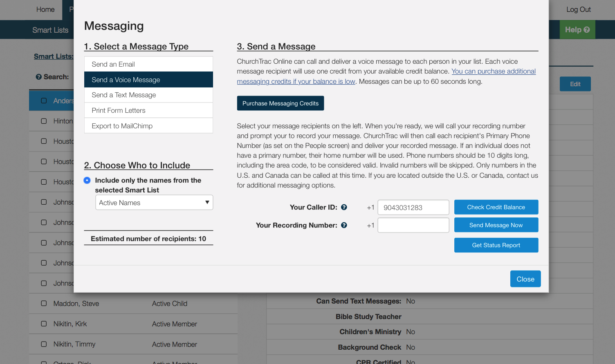The image size is (615, 364).
Task: Open the Smart Lists tab
Action: 50,30
